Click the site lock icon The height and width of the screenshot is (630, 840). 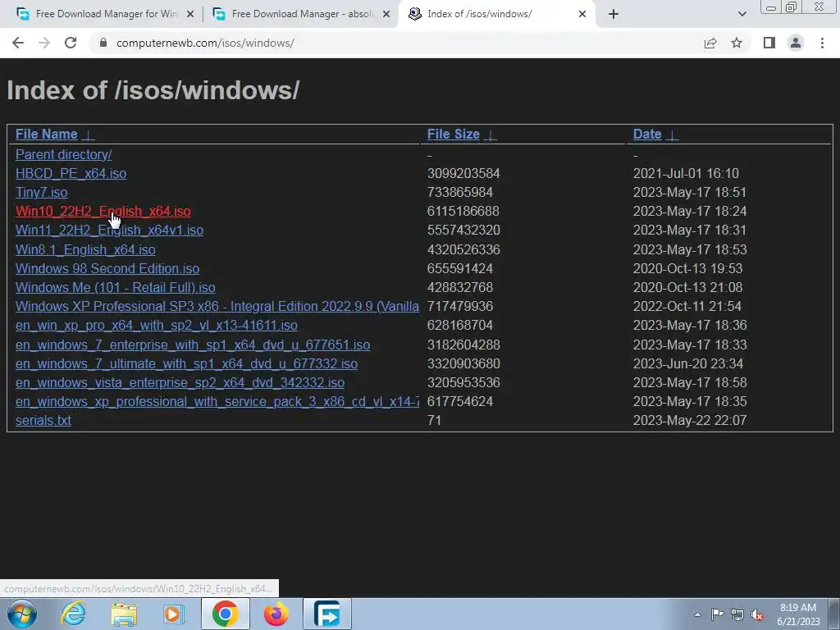coord(103,43)
